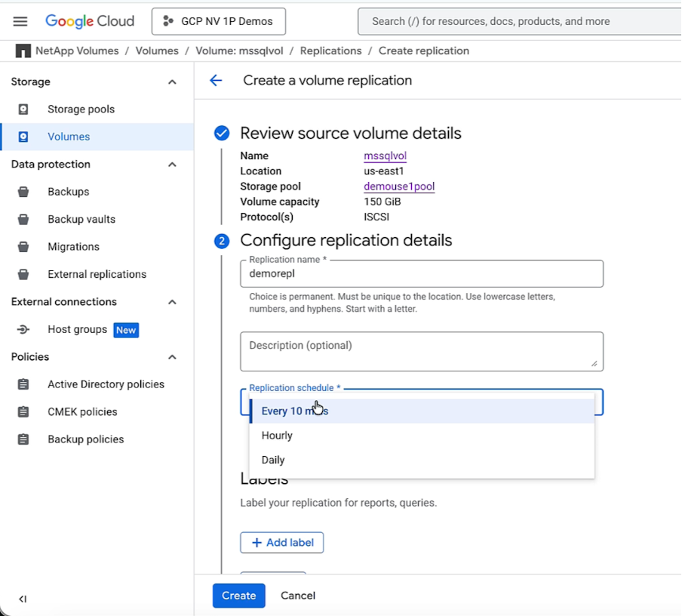Click the External replications icon
Viewport: 682px width, 616px height.
tap(23, 274)
